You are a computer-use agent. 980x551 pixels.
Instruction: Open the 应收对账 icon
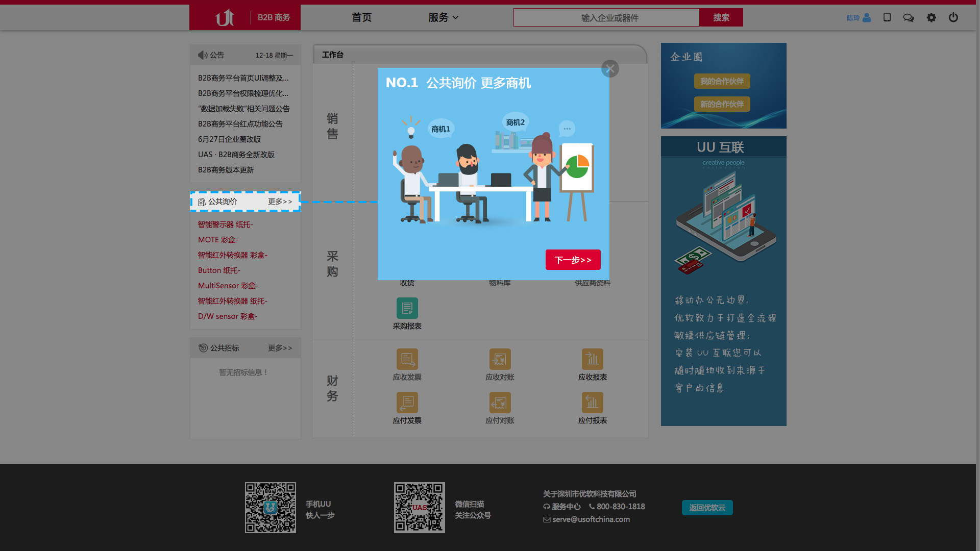[500, 359]
